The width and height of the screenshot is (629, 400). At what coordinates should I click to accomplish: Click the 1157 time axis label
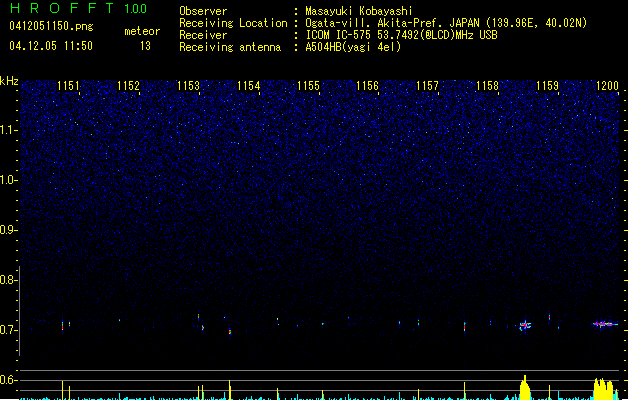click(x=427, y=86)
